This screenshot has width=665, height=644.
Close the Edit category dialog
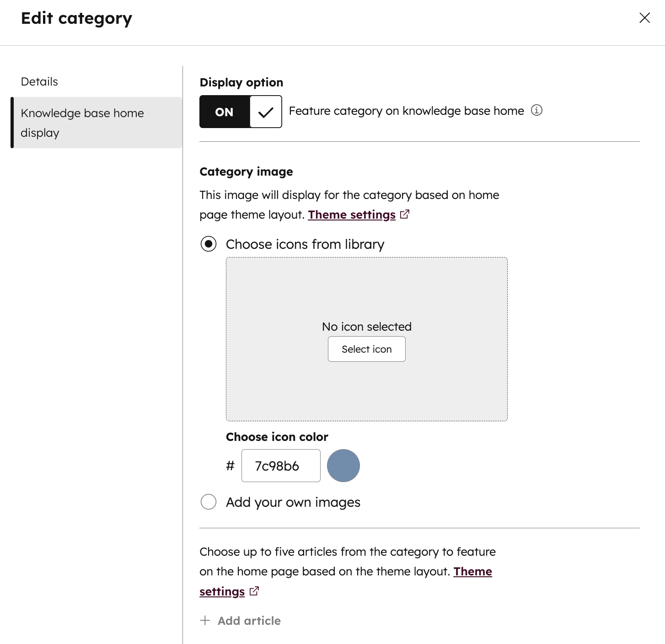tap(645, 18)
